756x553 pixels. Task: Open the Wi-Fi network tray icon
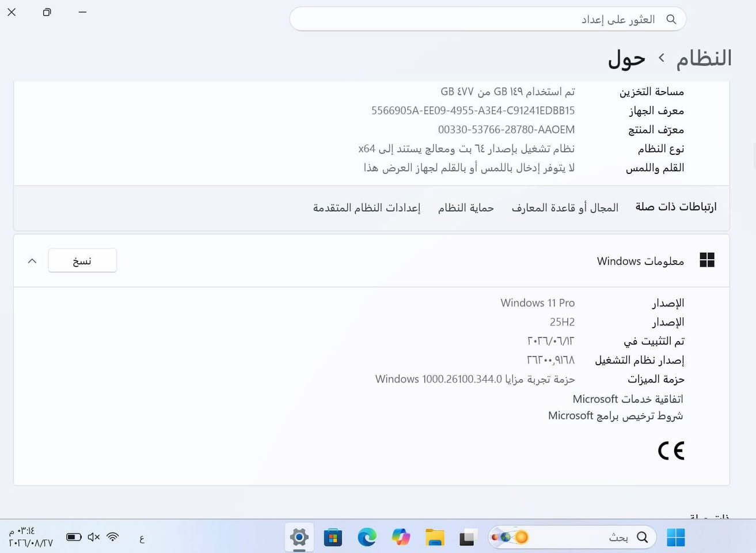113,537
